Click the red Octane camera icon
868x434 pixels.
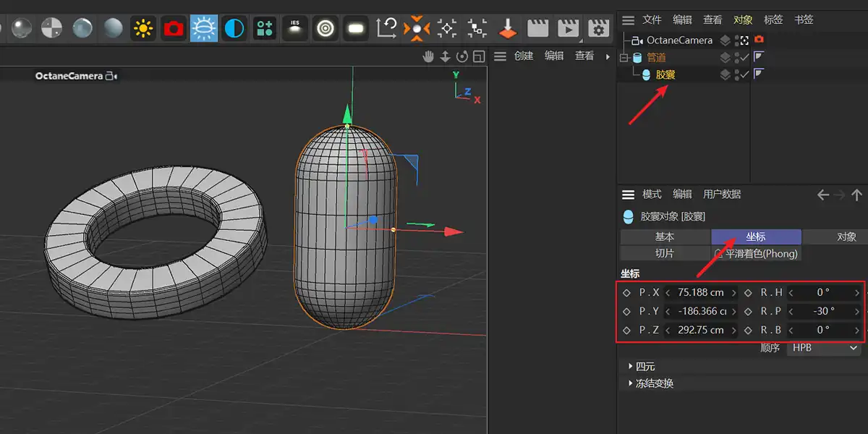coord(174,28)
